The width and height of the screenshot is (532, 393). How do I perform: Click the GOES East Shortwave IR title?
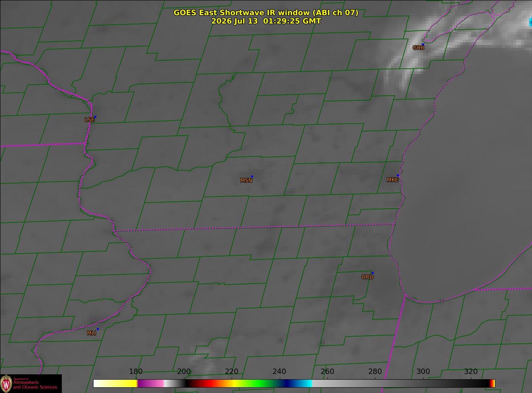(266, 13)
